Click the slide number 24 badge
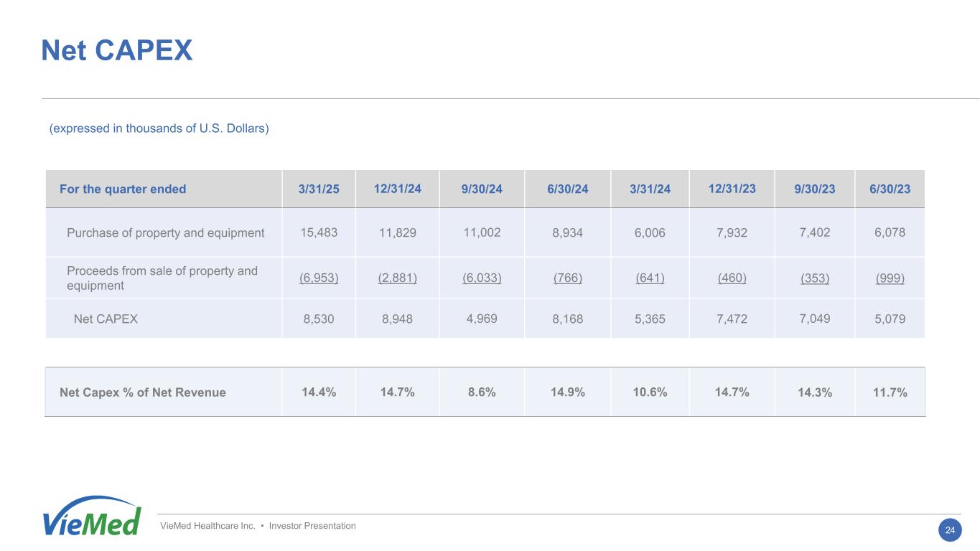The height and width of the screenshot is (551, 980). click(x=950, y=530)
